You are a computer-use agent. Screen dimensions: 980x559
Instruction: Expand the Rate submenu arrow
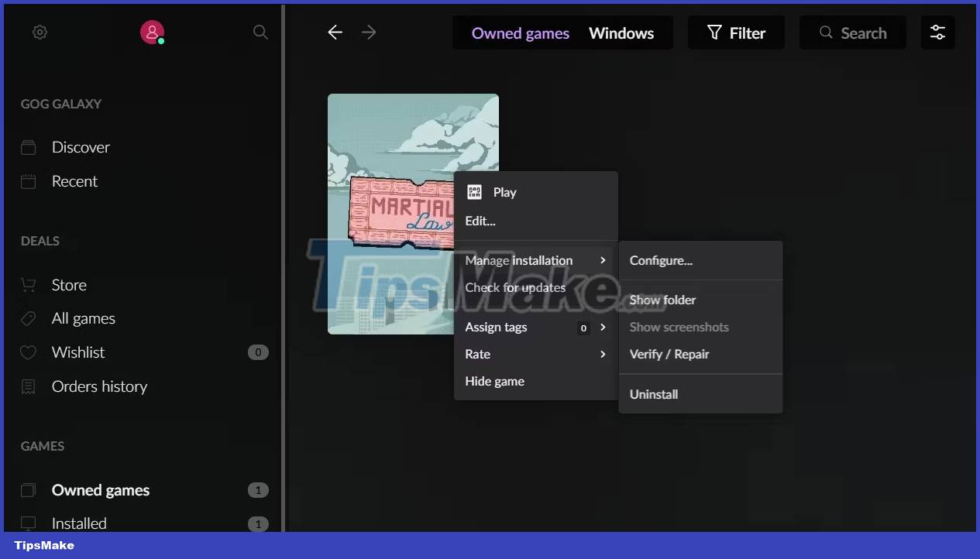tap(603, 354)
